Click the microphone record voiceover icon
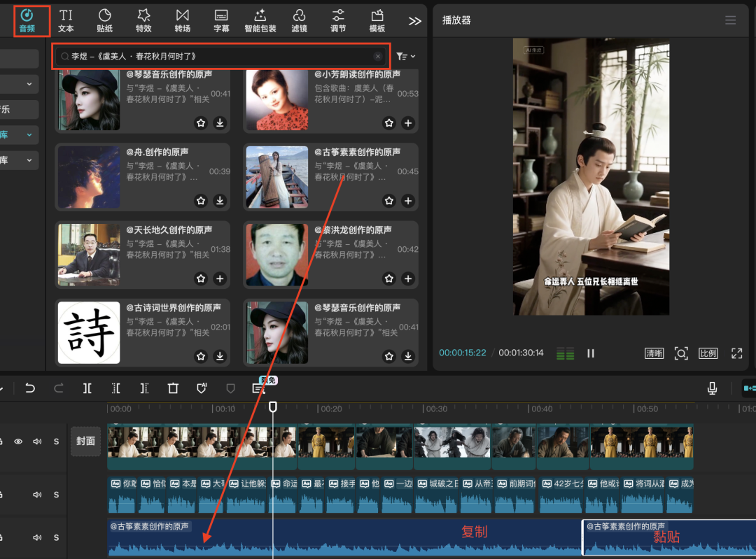This screenshot has width=756, height=559. [x=712, y=388]
